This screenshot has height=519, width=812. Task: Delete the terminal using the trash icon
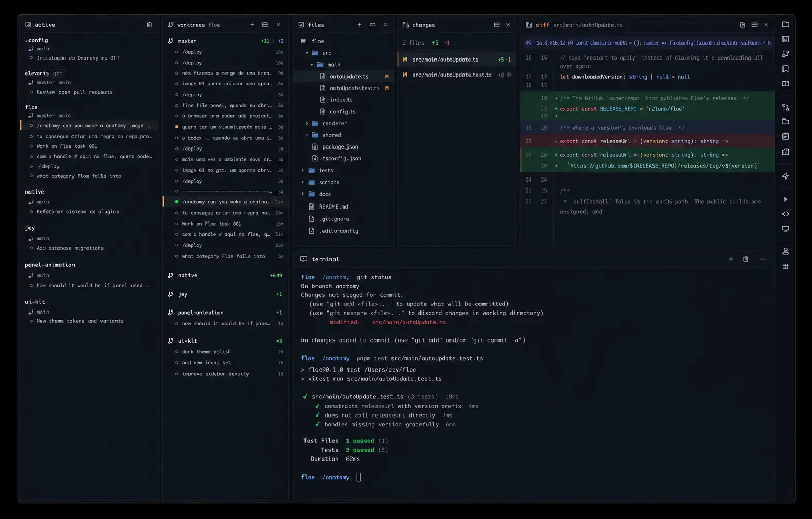746,259
